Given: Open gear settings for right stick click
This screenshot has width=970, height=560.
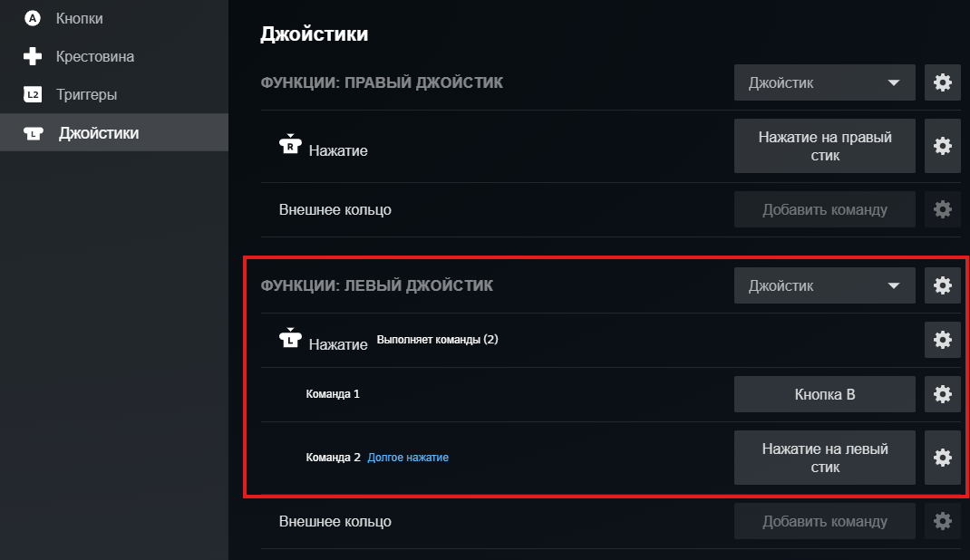Looking at the screenshot, I should [x=942, y=146].
